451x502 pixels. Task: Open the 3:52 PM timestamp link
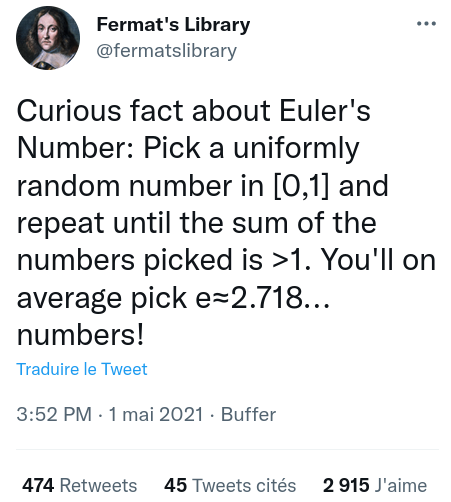[x=54, y=414]
